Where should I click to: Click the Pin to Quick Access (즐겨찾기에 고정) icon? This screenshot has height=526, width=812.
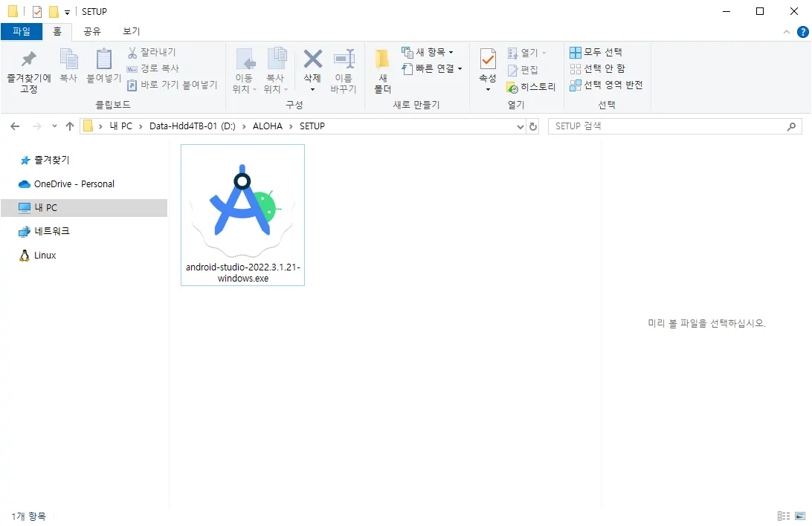click(28, 59)
